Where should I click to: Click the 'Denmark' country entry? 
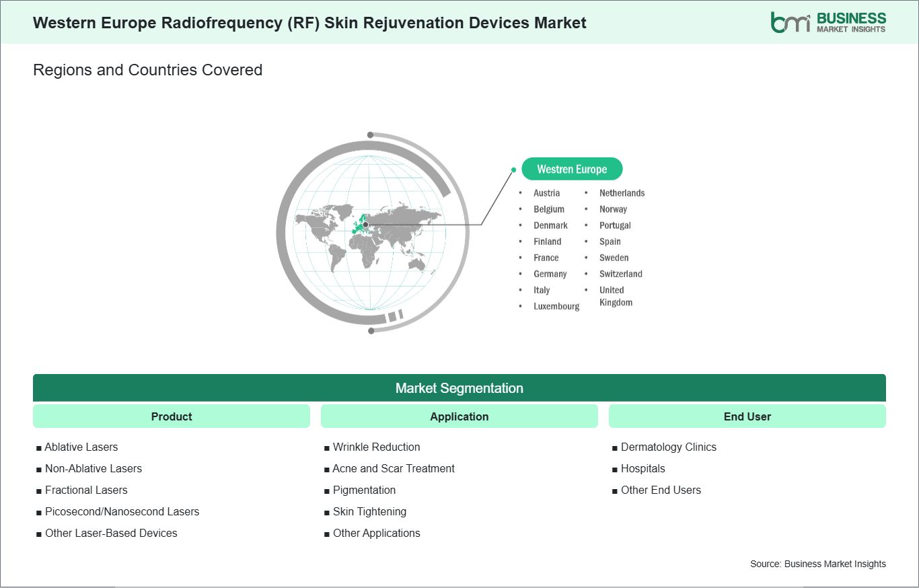click(550, 225)
